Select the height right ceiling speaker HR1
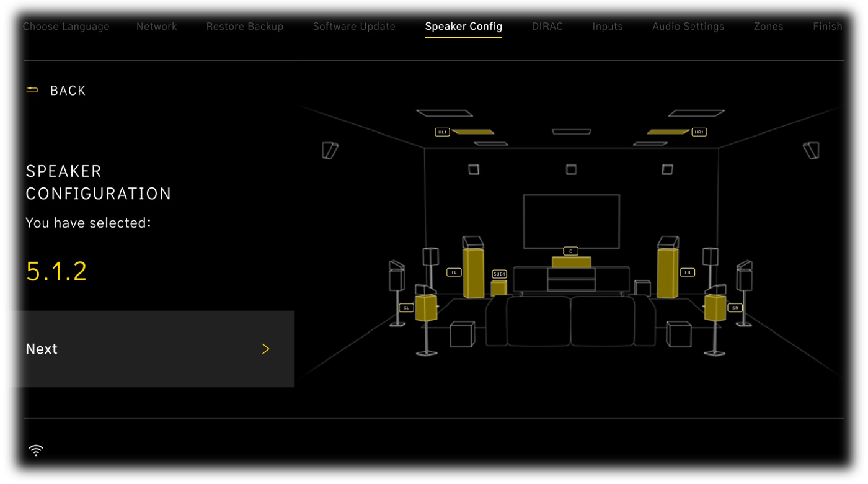This screenshot has height=484, width=868. (668, 132)
